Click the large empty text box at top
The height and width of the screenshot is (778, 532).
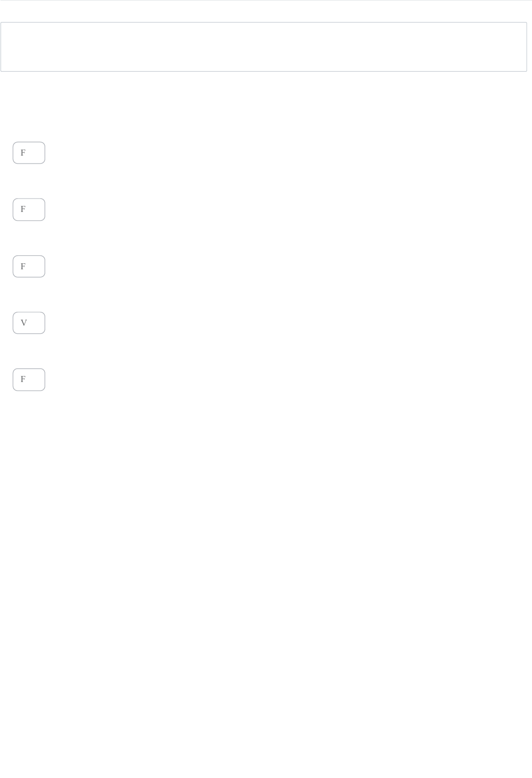(x=263, y=47)
